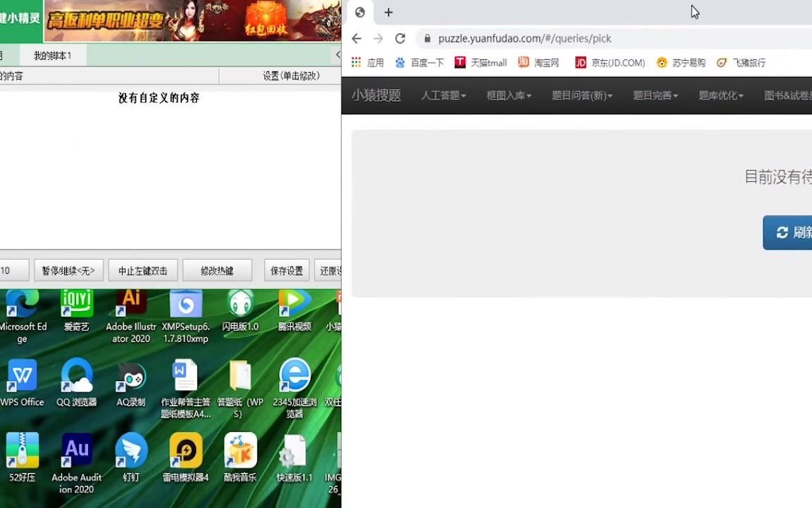Expand the 人工答题 dropdown menu
Viewport: 812px width, 508px height.
(x=443, y=95)
